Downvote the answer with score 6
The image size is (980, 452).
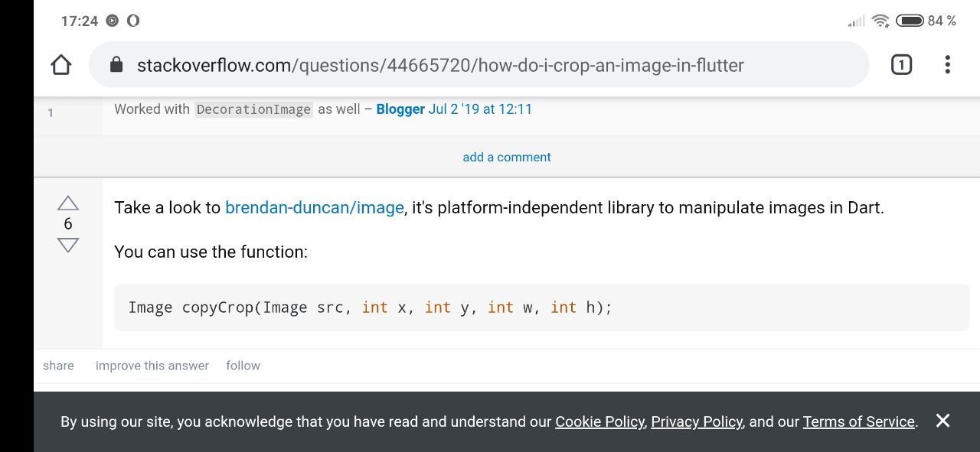(x=68, y=246)
